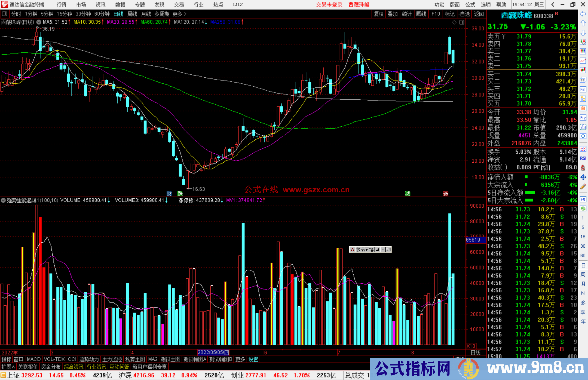Click the down arrow sidebar icon

pos(583,33)
